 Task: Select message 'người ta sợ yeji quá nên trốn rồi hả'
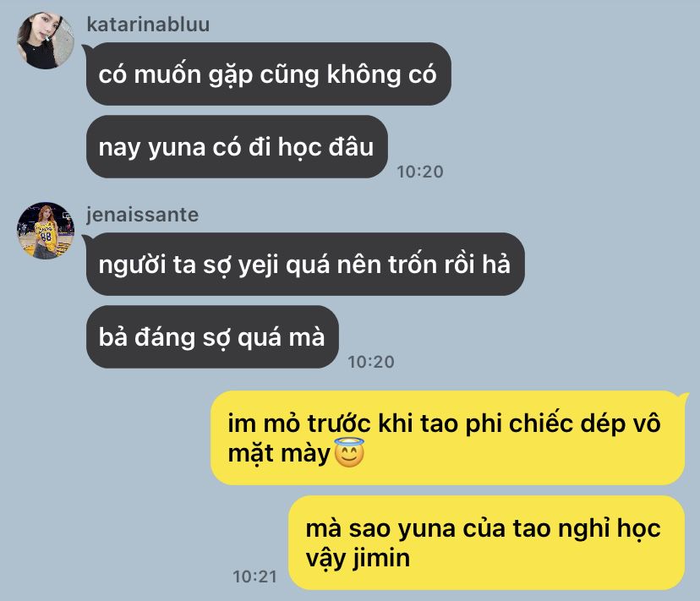(x=305, y=265)
